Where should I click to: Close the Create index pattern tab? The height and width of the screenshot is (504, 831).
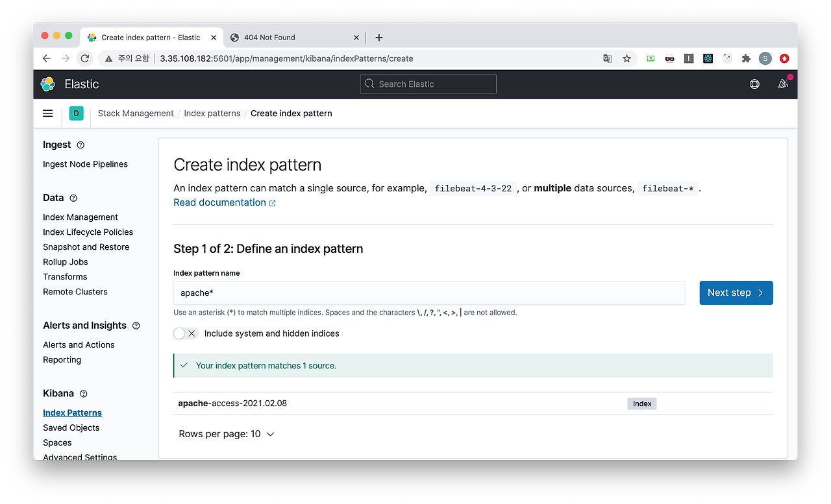(214, 38)
